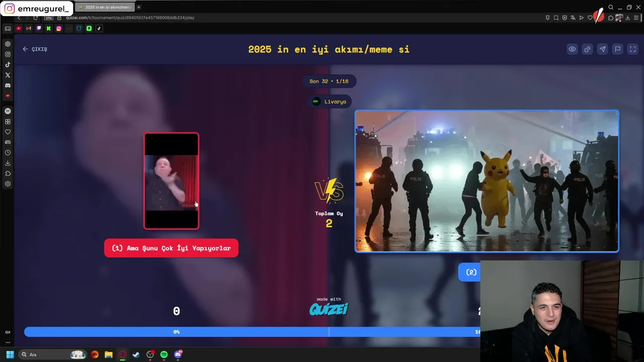
Task: Open Discord from the taskbar
Action: coord(178,354)
